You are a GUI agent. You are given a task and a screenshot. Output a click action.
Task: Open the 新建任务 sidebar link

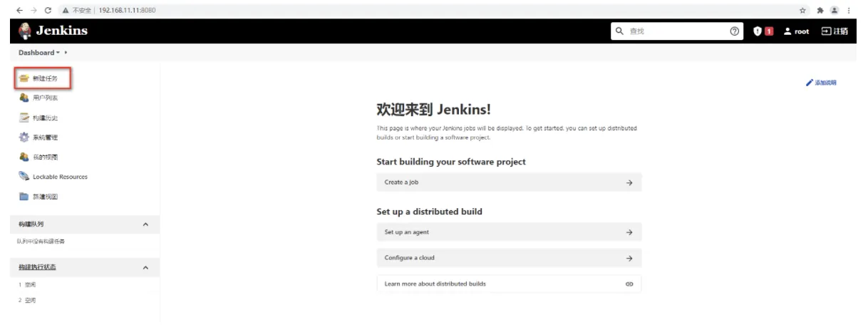point(45,78)
